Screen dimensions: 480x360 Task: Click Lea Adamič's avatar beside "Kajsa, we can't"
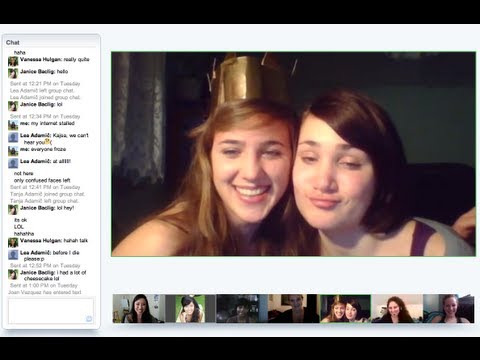pos(13,137)
